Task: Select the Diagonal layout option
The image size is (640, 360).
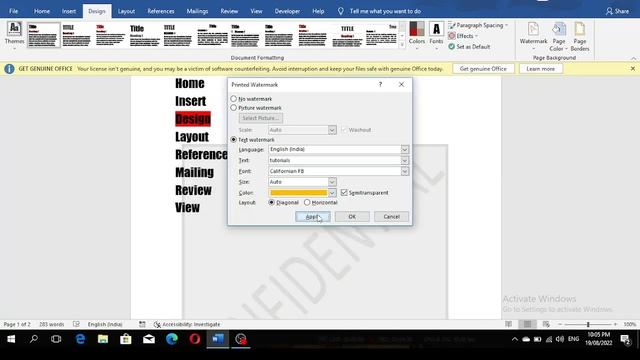Action: (x=271, y=202)
